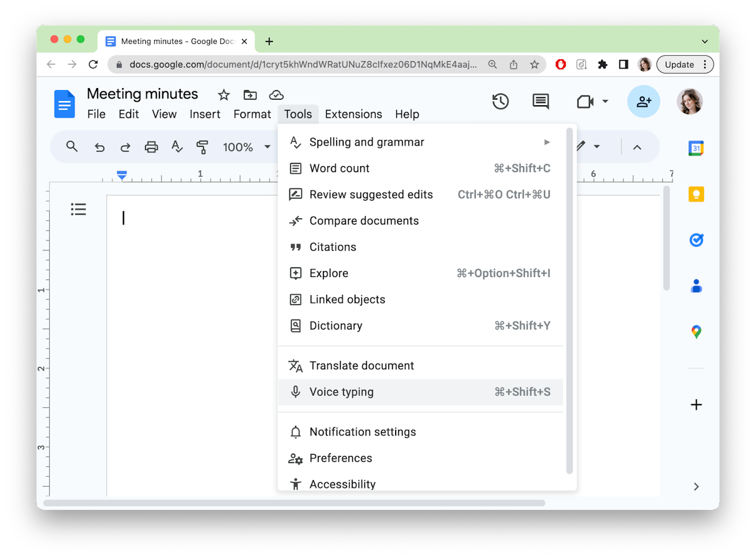
Task: Open Google Keep side panel
Action: click(696, 194)
